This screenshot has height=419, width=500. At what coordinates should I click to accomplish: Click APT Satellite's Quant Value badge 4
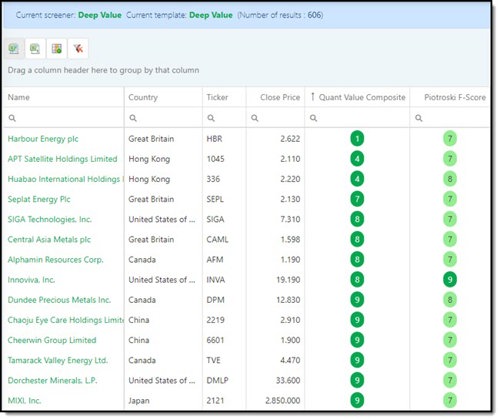pyautogui.click(x=357, y=159)
